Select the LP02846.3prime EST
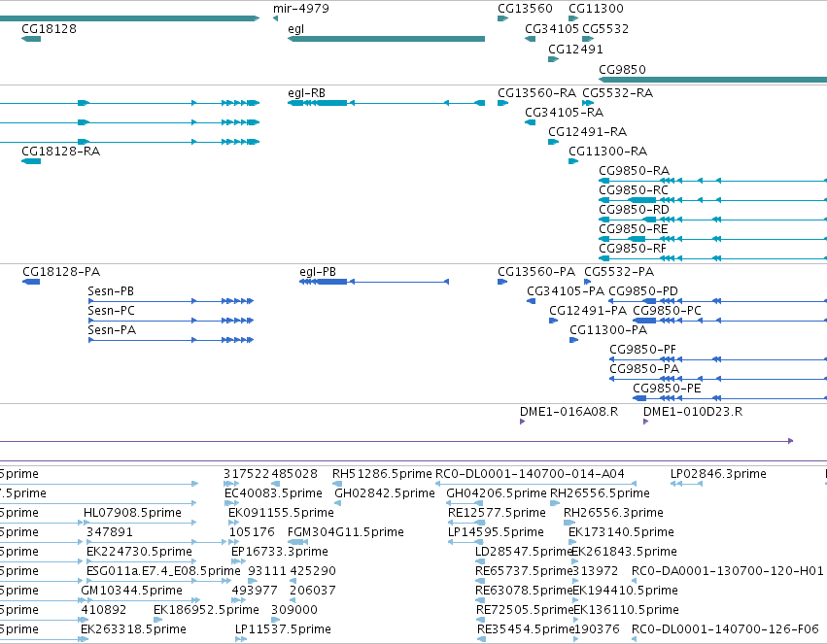 (686, 484)
